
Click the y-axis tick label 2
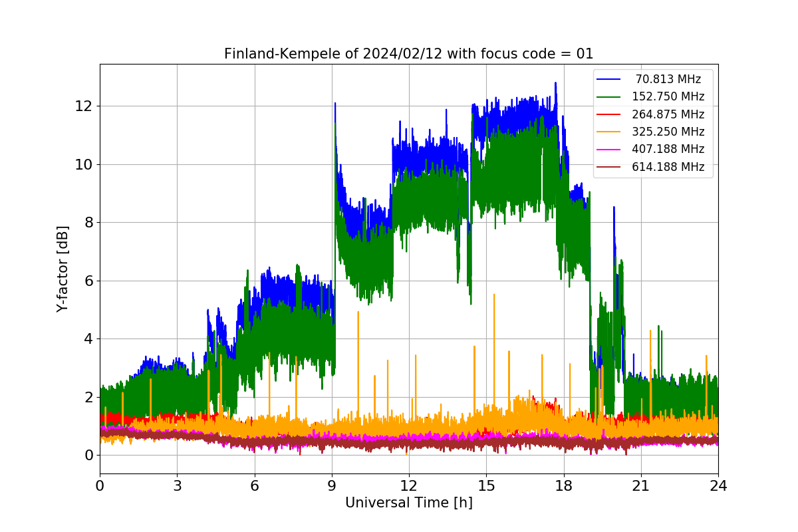(x=88, y=397)
